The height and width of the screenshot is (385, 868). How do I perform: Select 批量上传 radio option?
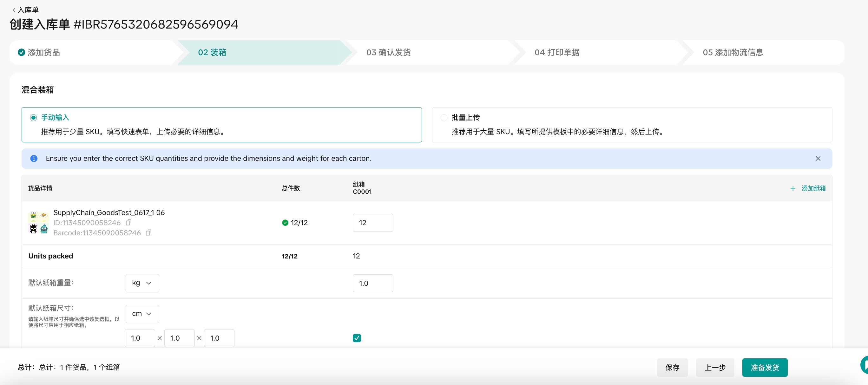444,118
